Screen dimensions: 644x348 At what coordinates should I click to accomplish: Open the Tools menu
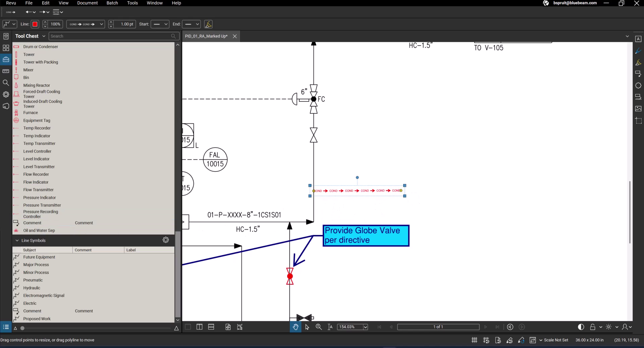[132, 3]
